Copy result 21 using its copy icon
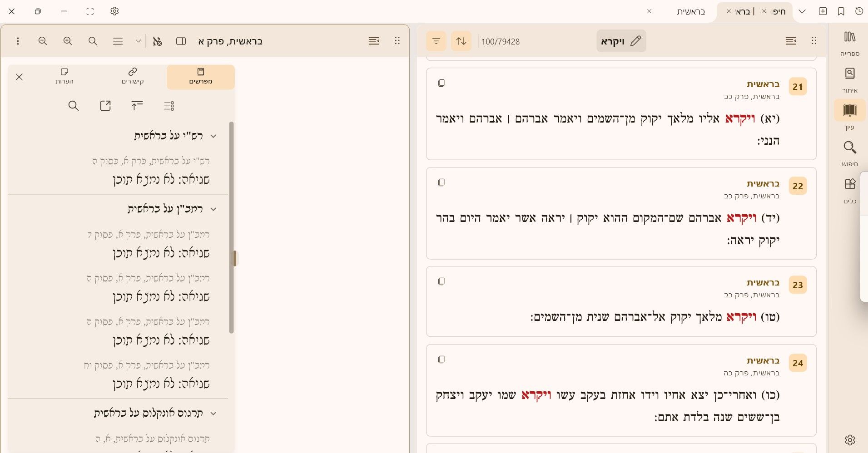 pos(441,83)
